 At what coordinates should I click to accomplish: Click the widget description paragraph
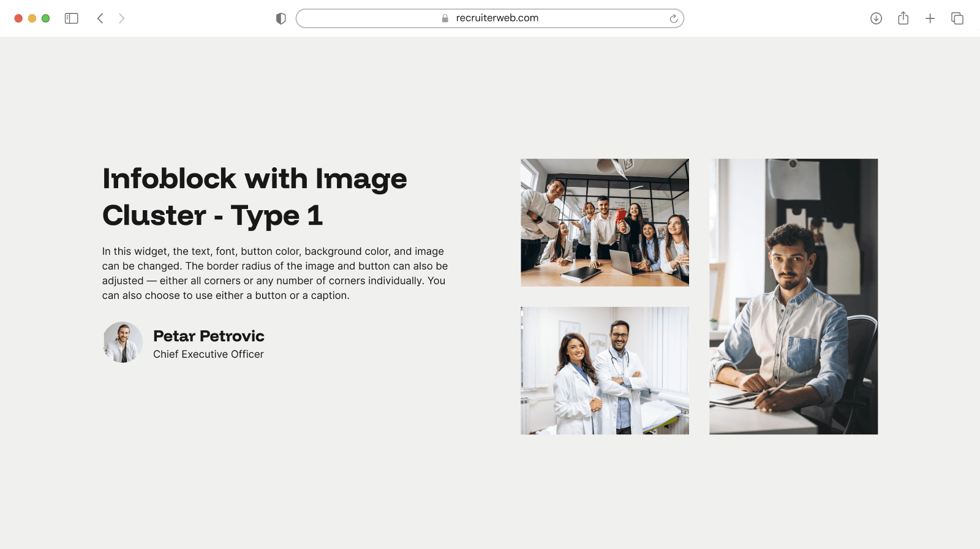pyautogui.click(x=274, y=273)
